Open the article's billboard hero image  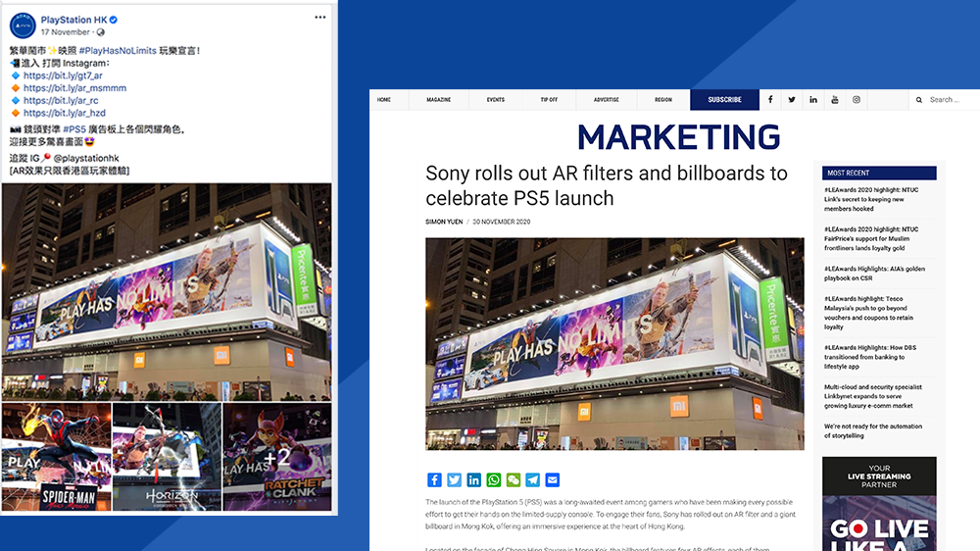615,344
